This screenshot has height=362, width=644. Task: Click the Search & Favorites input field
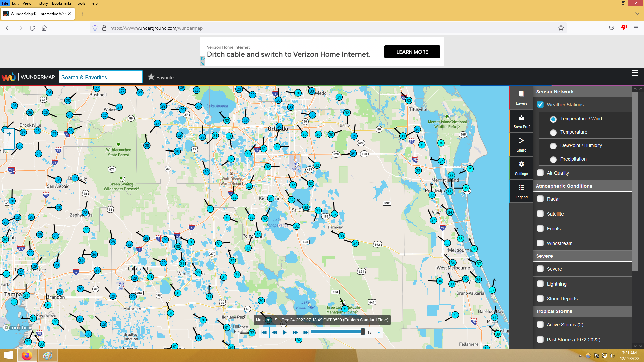[x=100, y=77]
